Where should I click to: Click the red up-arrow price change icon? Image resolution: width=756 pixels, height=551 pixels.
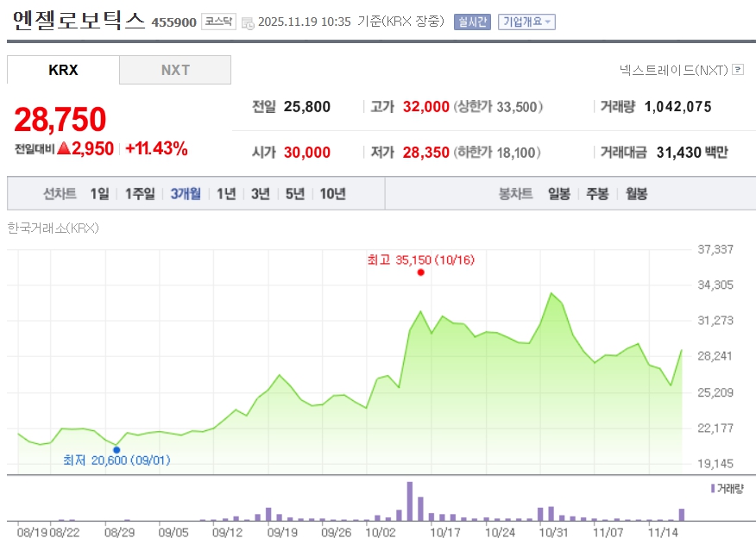(x=63, y=148)
